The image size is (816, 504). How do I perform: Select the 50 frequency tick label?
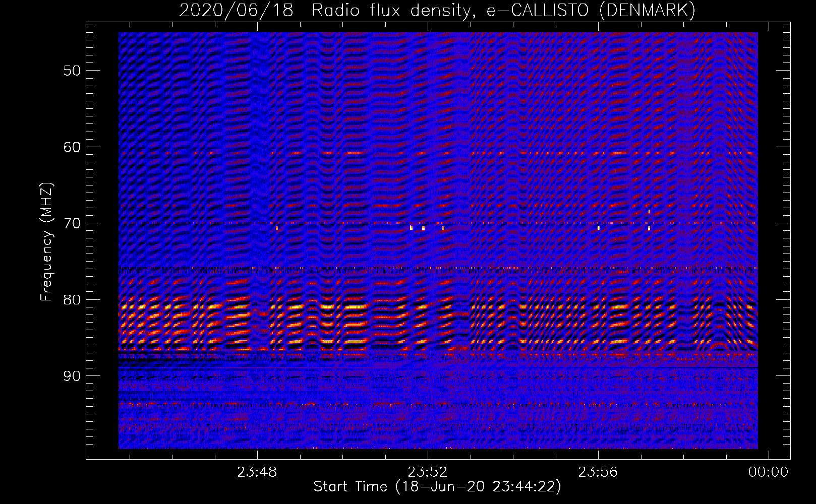[72, 71]
